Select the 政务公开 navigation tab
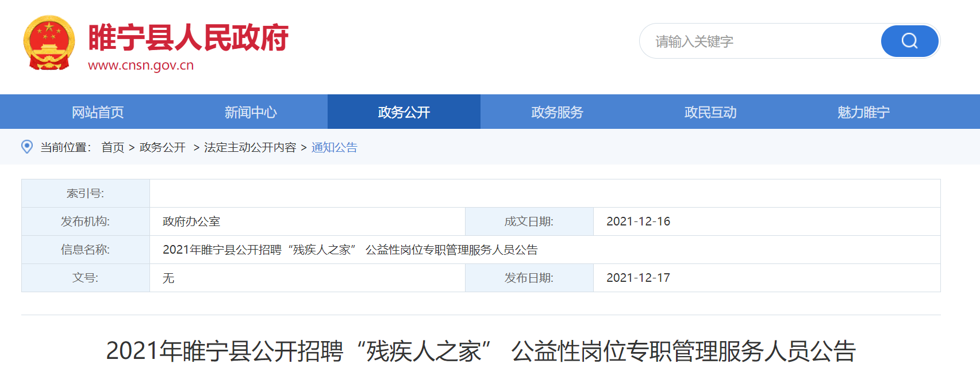 pos(403,112)
